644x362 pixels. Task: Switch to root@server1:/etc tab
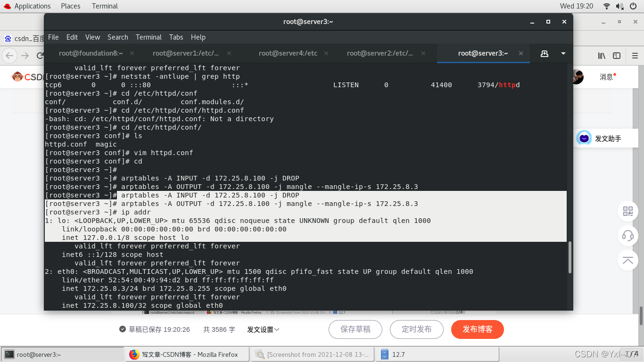click(x=186, y=53)
